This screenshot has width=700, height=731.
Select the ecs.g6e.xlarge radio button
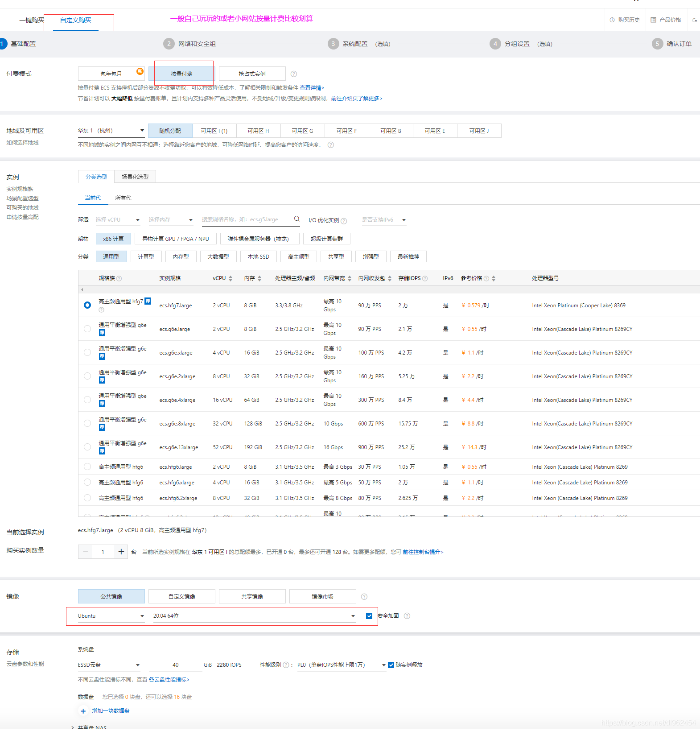point(87,352)
